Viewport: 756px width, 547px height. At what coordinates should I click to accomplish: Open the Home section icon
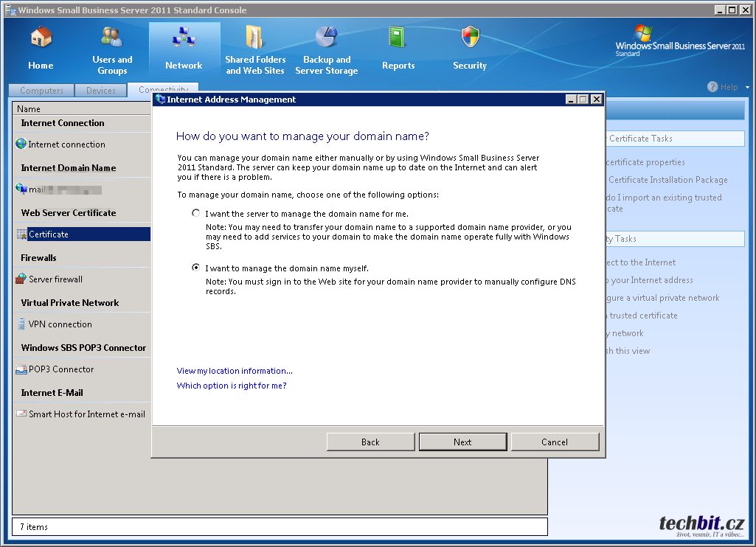tap(41, 38)
